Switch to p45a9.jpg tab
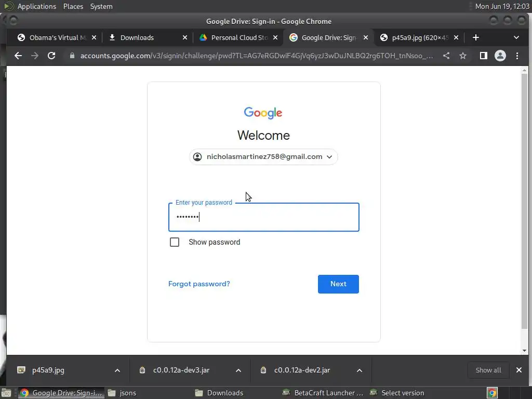532x399 pixels. click(x=420, y=37)
